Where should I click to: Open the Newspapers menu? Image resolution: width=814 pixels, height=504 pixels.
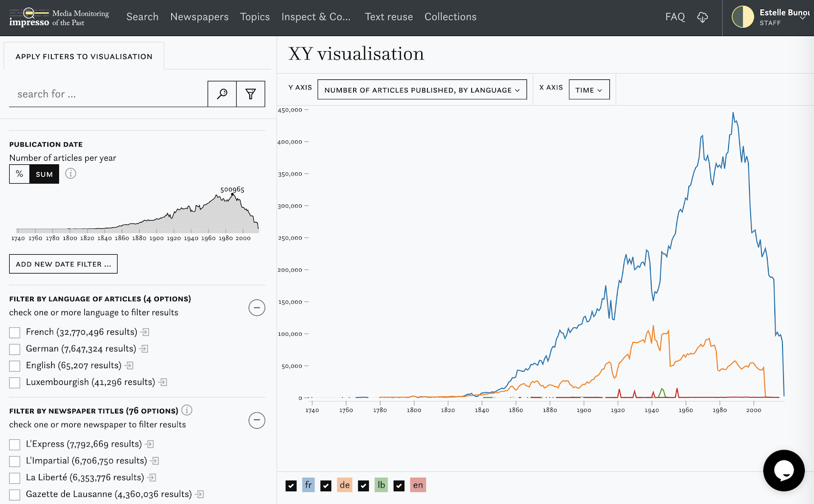[x=199, y=17]
